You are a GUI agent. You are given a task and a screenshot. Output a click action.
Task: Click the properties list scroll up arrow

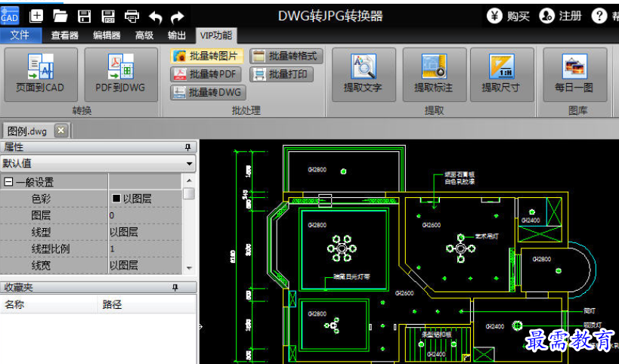(189, 180)
